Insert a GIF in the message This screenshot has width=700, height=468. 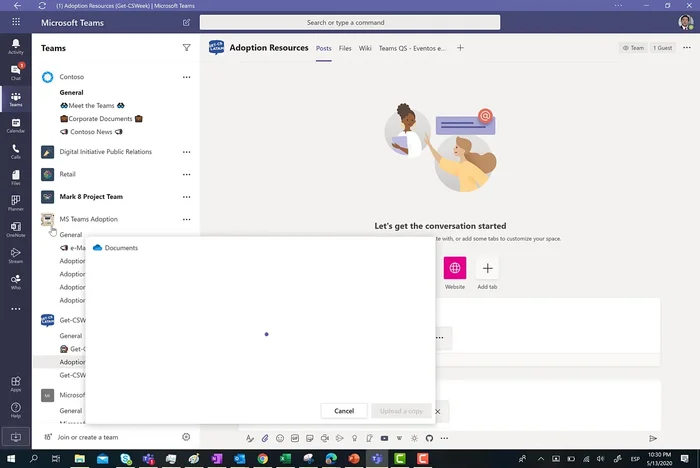tap(295, 438)
